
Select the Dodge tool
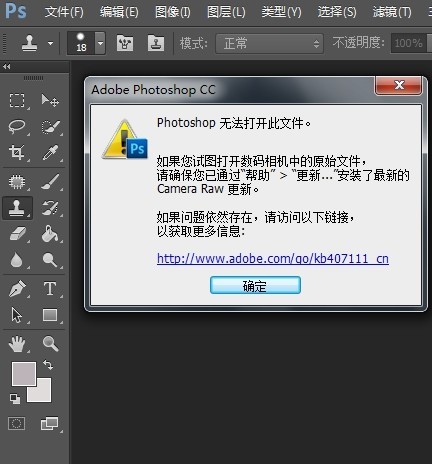pos(50,260)
